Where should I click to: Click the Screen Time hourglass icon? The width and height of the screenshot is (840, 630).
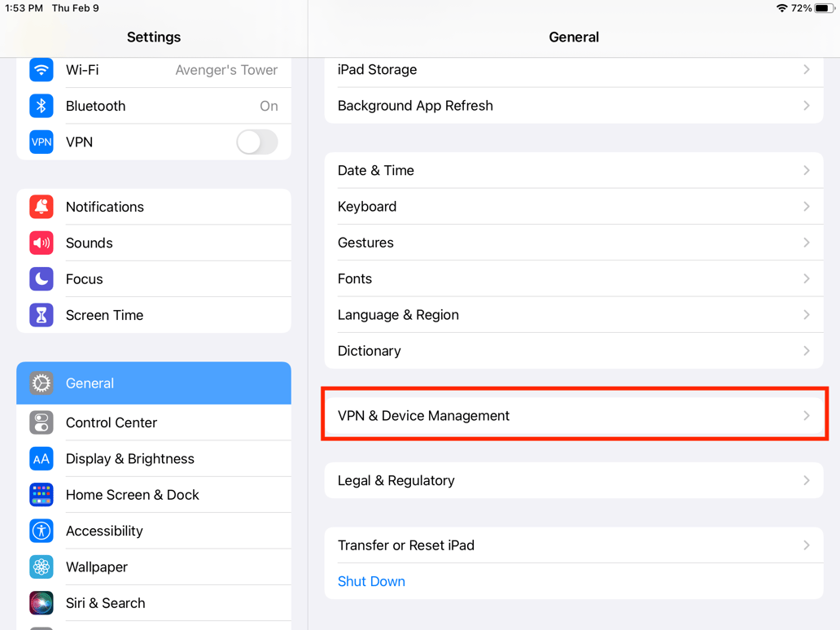pos(42,315)
